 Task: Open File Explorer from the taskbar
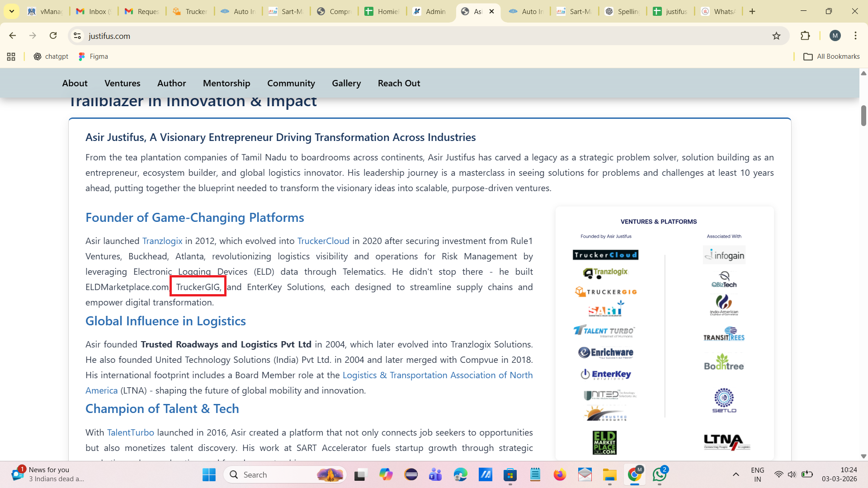pyautogui.click(x=609, y=474)
